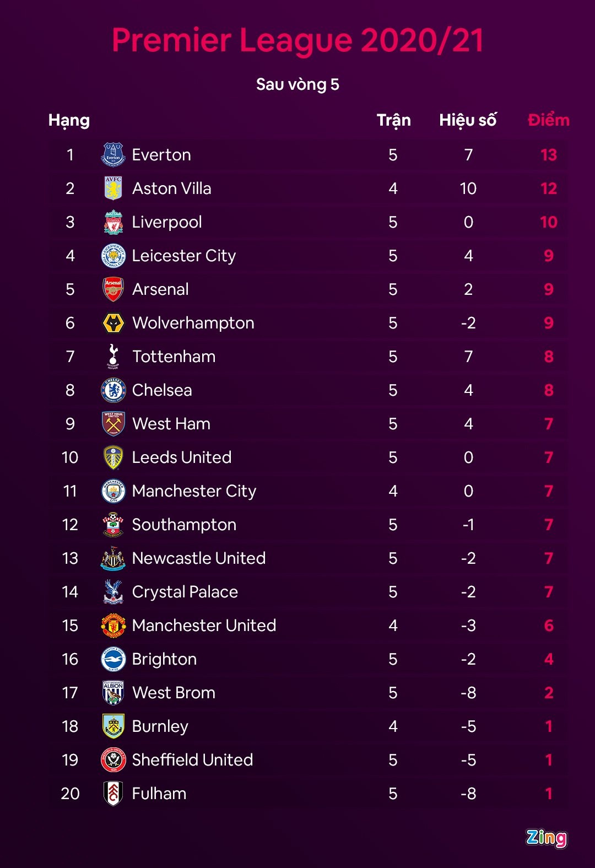Click the Zing logo watermark
This screenshot has height=868, width=595.
(546, 838)
